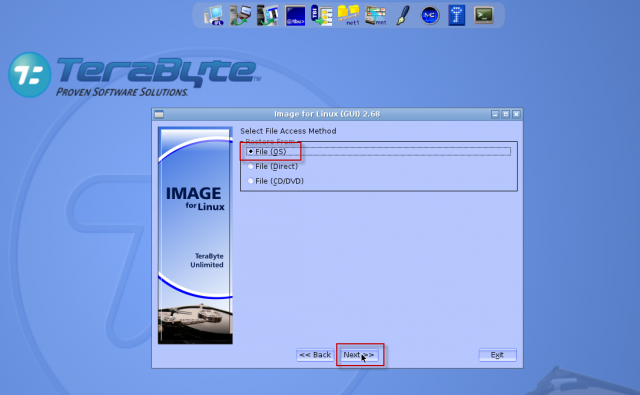Launch the Image for Linux computer icon

point(213,16)
